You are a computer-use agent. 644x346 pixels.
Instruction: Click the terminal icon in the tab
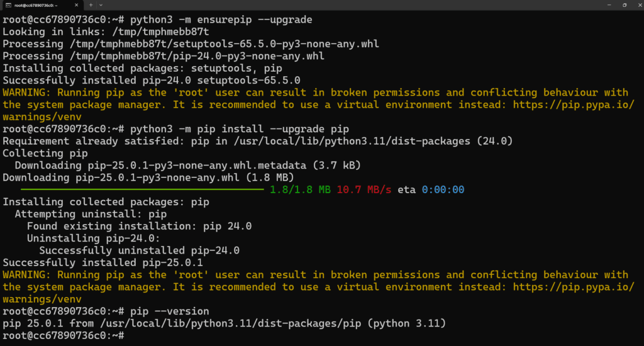(x=8, y=5)
